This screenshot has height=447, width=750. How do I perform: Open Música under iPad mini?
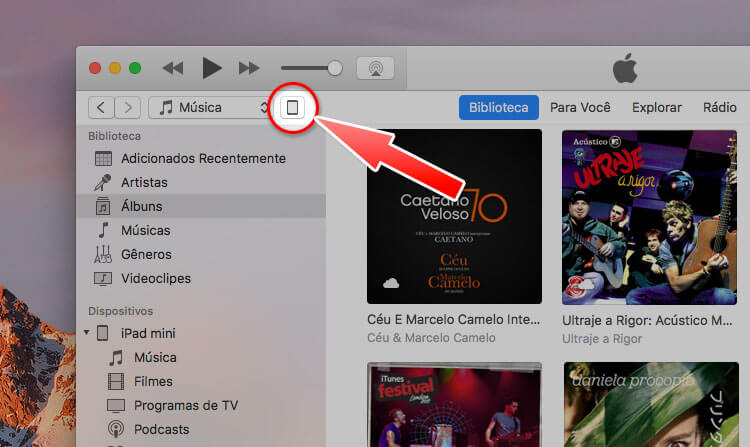pyautogui.click(x=155, y=357)
